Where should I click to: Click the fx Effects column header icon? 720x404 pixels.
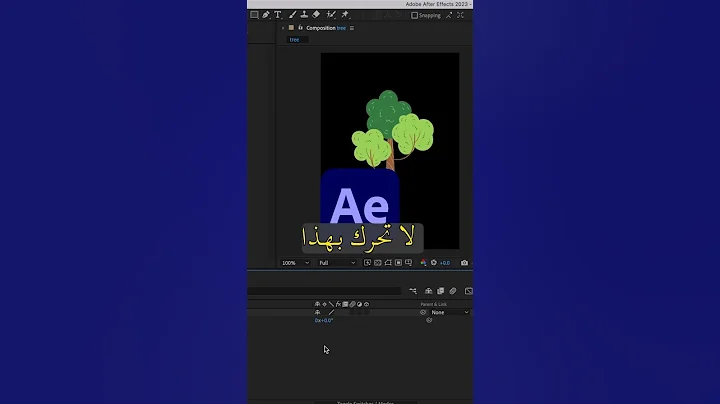338,304
